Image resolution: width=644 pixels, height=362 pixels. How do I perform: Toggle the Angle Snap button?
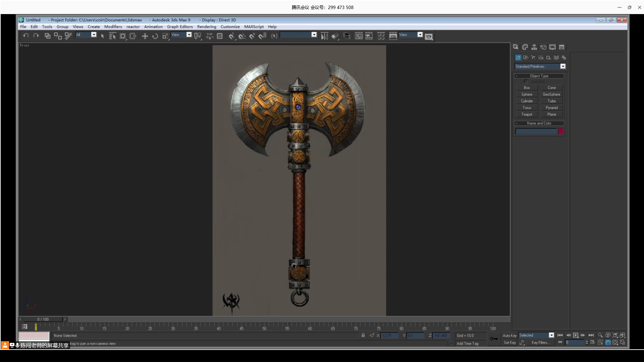242,36
